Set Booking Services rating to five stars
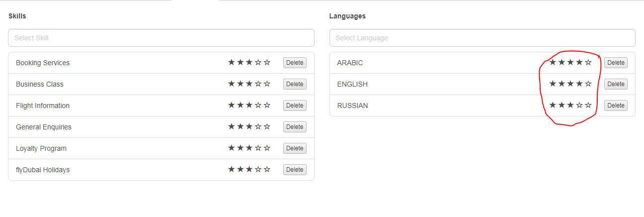 point(267,63)
